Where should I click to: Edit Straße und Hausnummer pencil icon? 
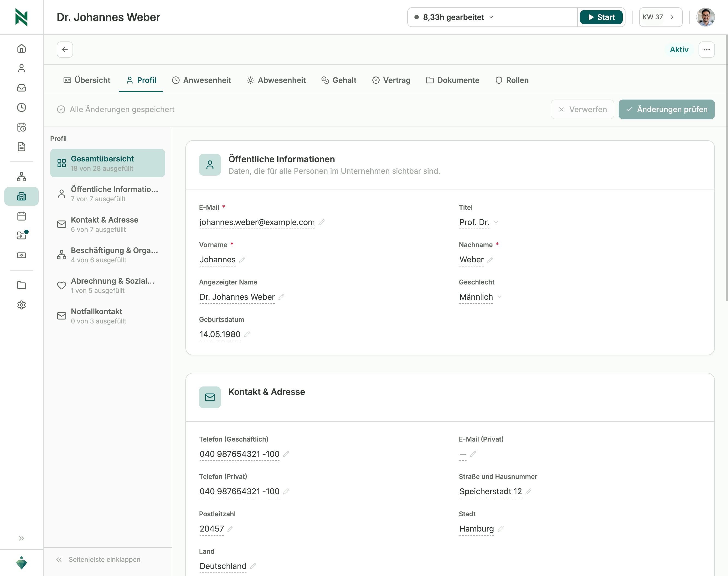(528, 491)
